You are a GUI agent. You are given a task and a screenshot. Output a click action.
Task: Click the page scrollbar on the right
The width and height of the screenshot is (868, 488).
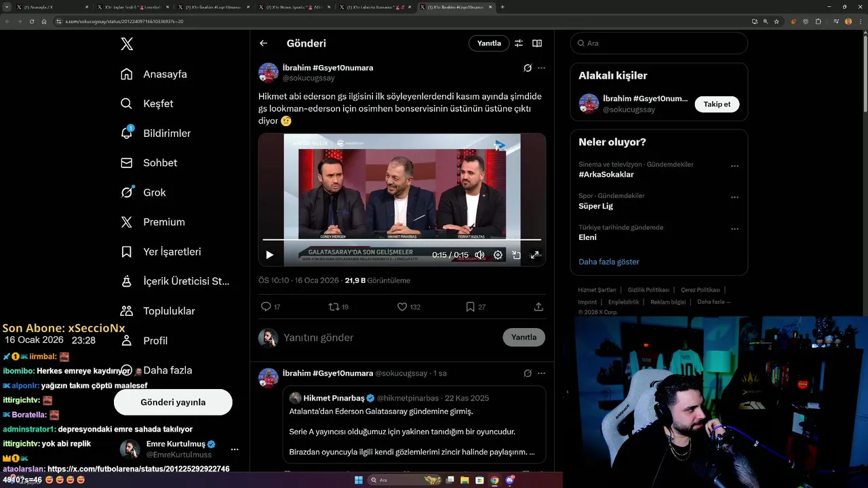click(x=865, y=73)
